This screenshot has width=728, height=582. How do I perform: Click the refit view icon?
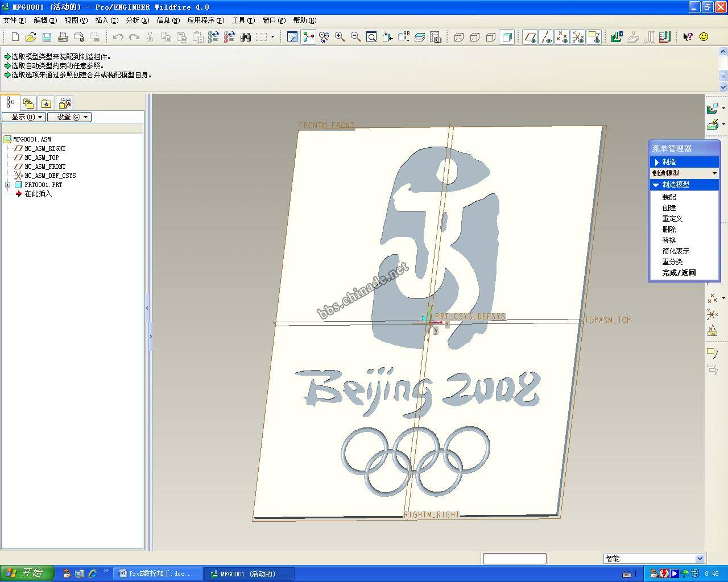371,37
